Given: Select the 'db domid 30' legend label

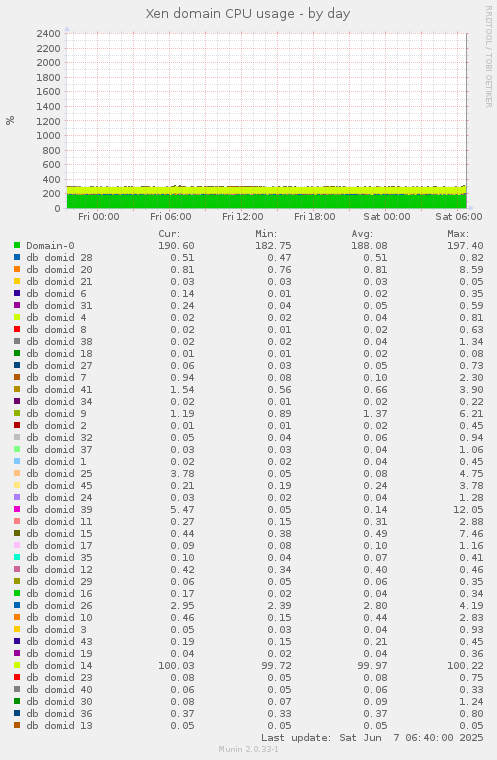Looking at the screenshot, I should (x=59, y=702).
